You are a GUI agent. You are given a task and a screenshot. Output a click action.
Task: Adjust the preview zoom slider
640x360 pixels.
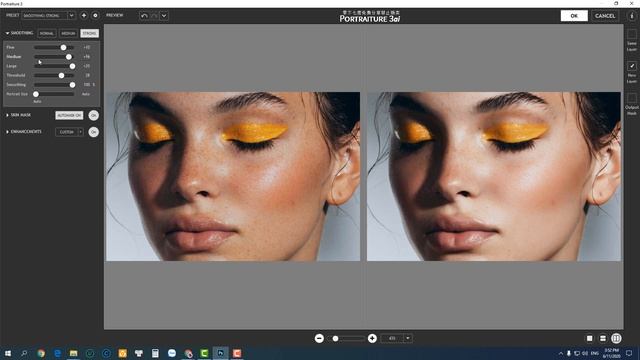(x=336, y=338)
